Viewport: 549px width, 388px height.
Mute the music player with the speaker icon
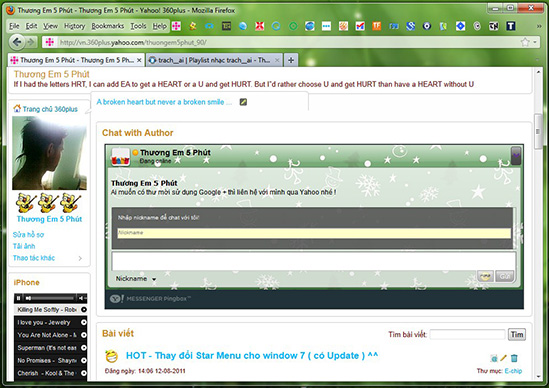(81, 298)
